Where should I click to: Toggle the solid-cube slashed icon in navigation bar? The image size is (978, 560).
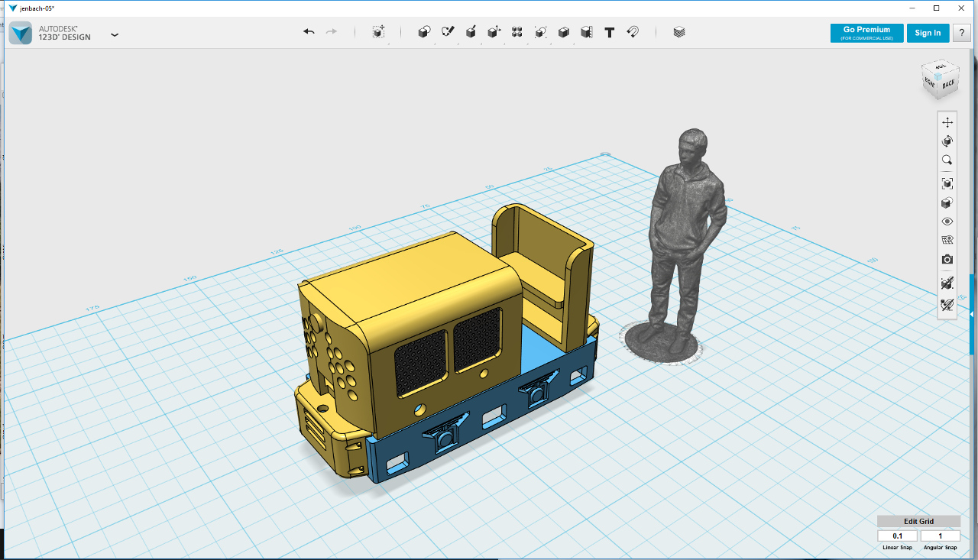[947, 283]
